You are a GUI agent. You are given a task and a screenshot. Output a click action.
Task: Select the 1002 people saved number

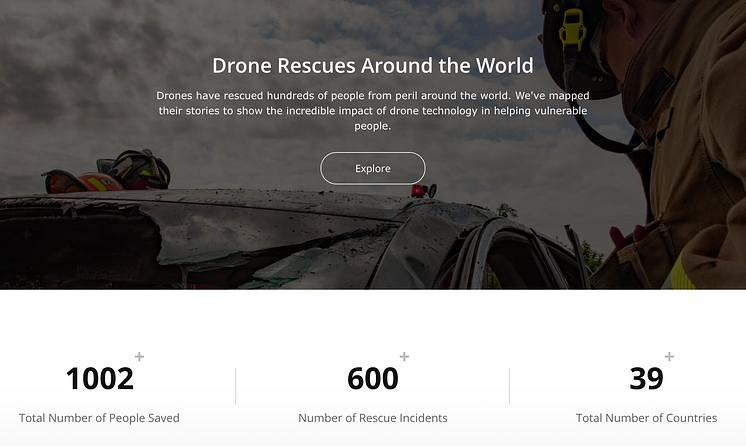pyautogui.click(x=99, y=379)
